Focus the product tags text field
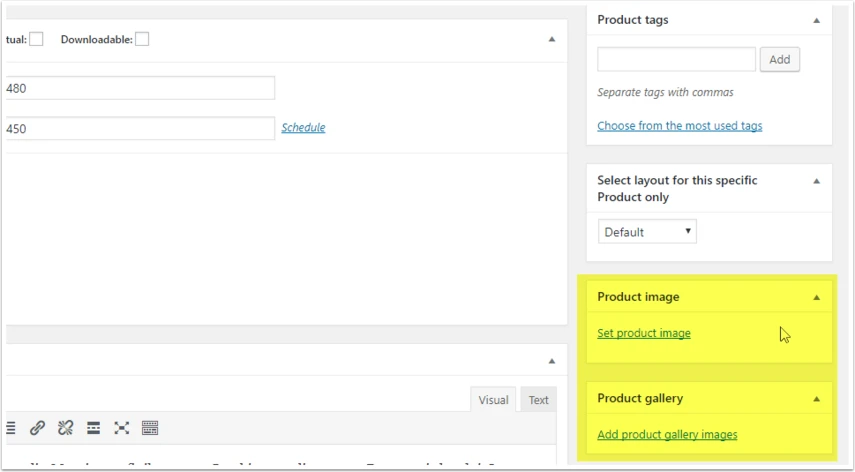 pyautogui.click(x=676, y=59)
